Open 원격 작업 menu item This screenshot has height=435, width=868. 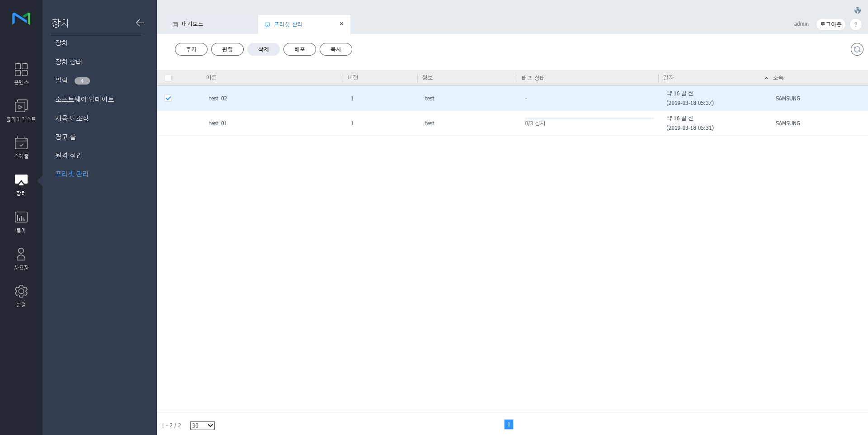pos(69,155)
